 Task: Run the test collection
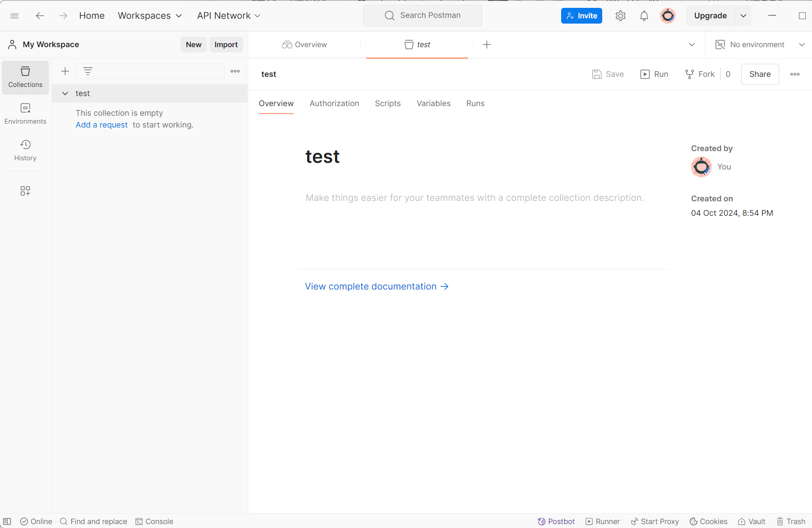654,74
